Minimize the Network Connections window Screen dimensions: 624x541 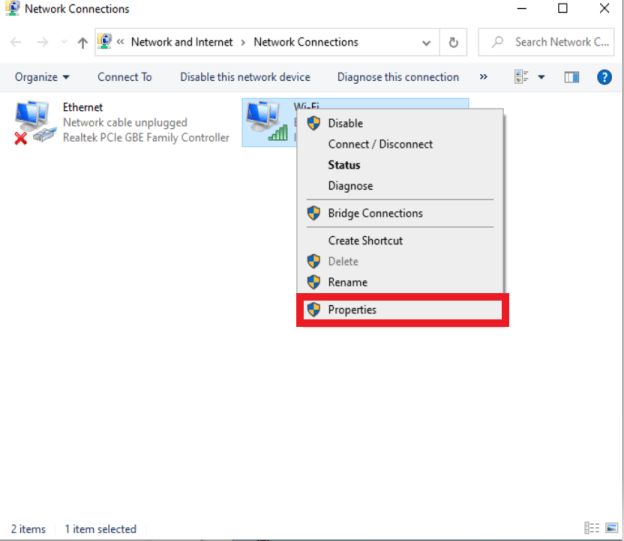coord(522,8)
